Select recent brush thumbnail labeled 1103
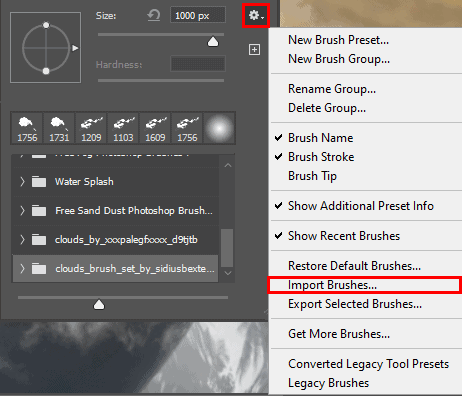The height and width of the screenshot is (396, 462). tap(123, 128)
